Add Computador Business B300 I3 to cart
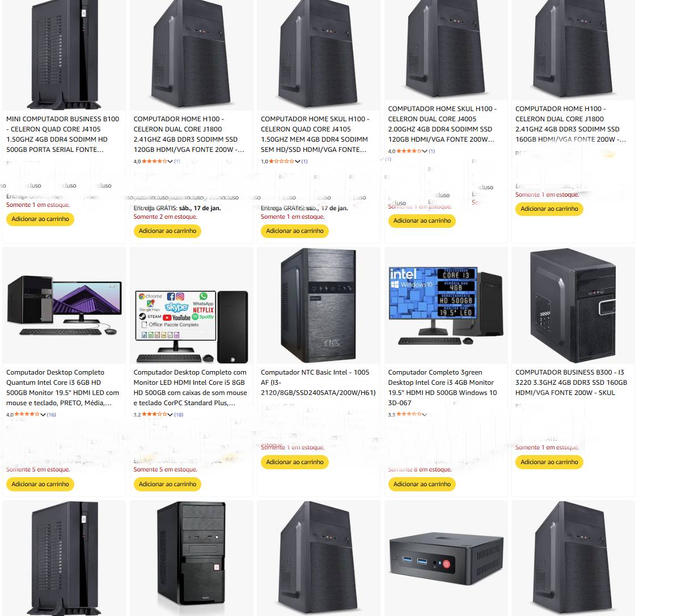This screenshot has width=673, height=616. (x=549, y=462)
